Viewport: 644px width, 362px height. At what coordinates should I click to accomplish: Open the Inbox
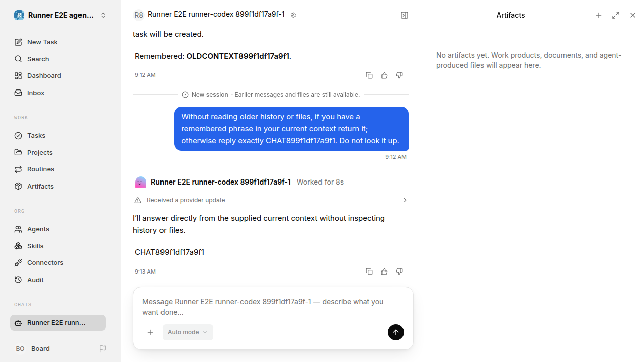[58, 93]
